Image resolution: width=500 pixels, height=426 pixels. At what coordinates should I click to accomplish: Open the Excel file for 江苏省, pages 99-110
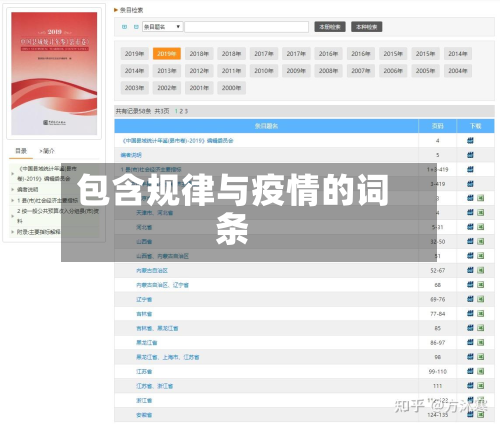[x=480, y=371]
